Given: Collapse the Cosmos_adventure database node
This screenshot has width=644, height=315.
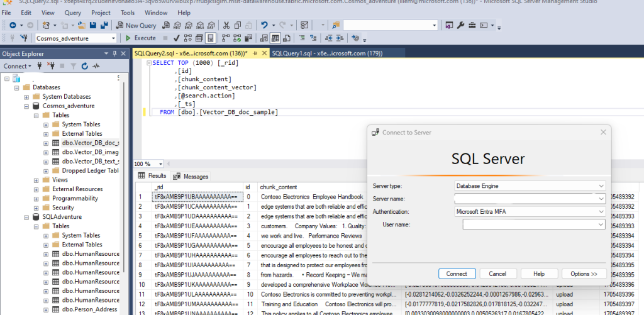Looking at the screenshot, I should 26,106.
